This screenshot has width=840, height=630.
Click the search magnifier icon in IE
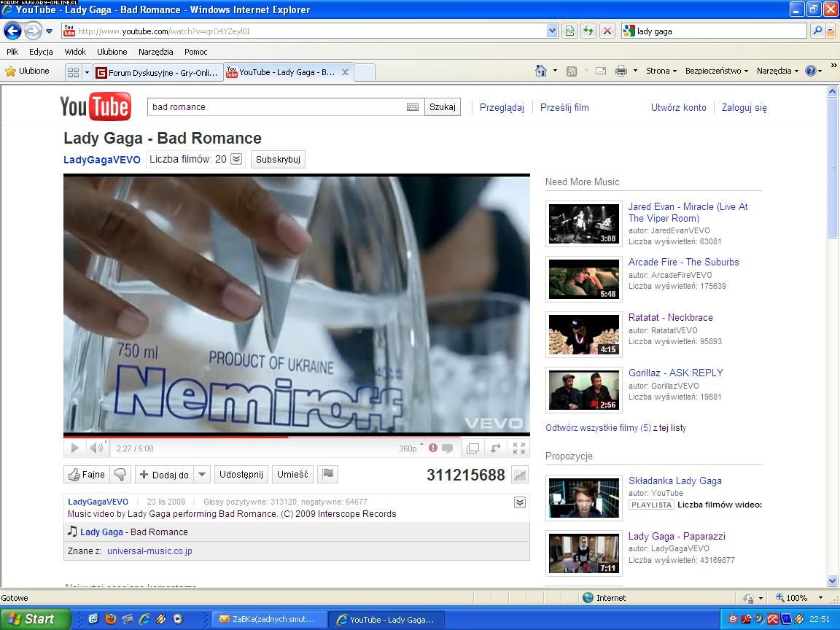click(x=817, y=31)
